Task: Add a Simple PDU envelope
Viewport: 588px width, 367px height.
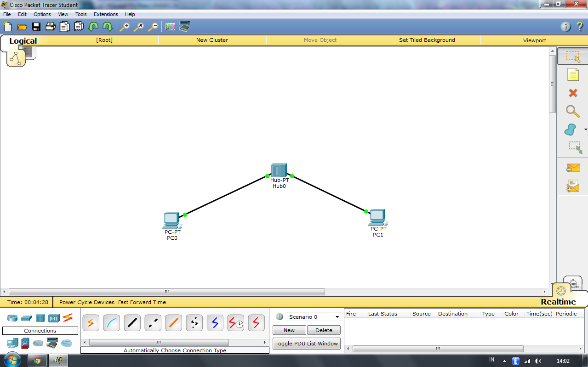Action: point(573,168)
